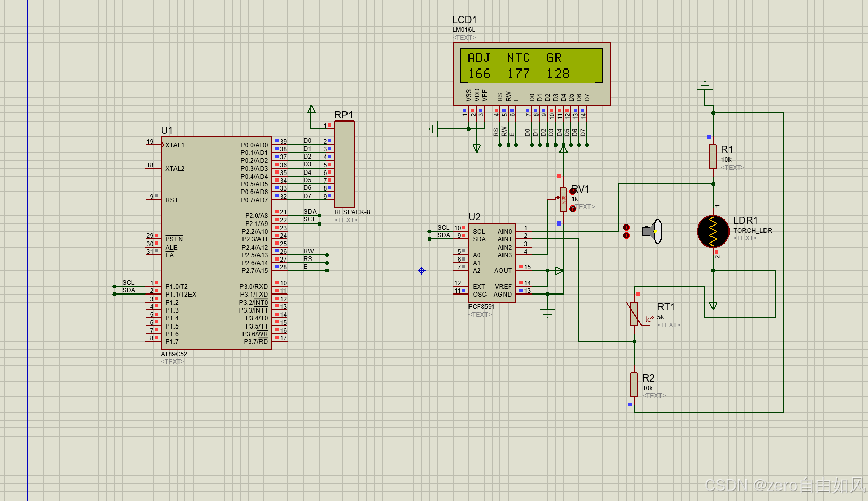Click the SDA terminal label left of U2

(444, 235)
